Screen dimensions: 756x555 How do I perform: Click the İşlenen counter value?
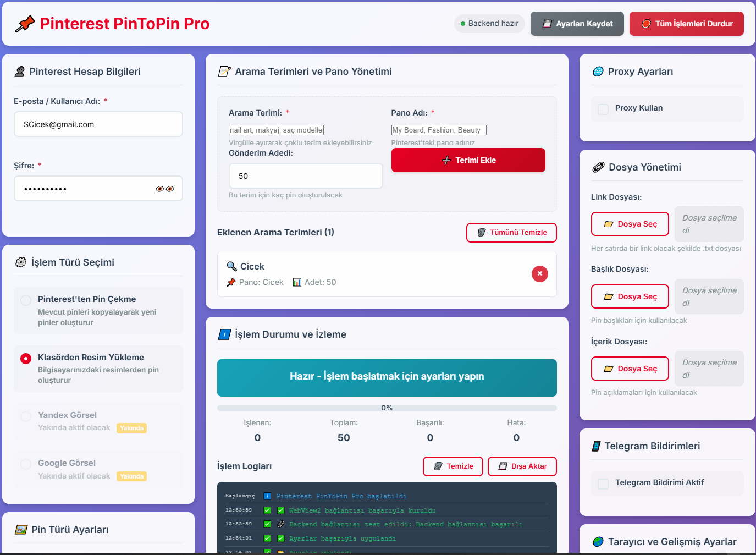tap(257, 438)
